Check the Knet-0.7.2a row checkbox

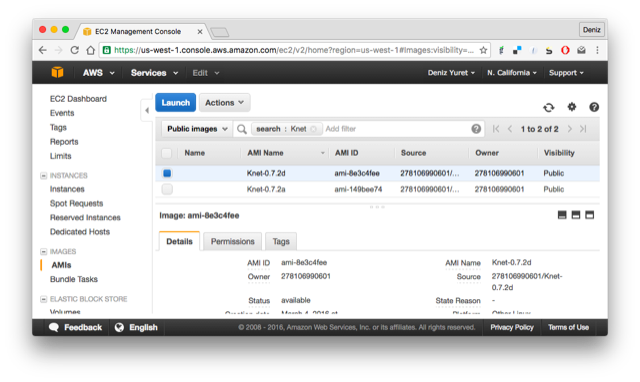[167, 189]
